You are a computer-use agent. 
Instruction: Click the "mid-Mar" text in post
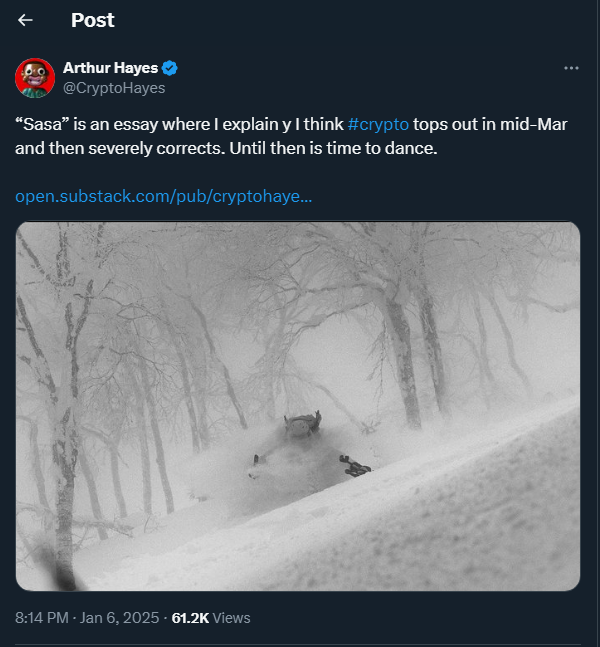point(548,125)
